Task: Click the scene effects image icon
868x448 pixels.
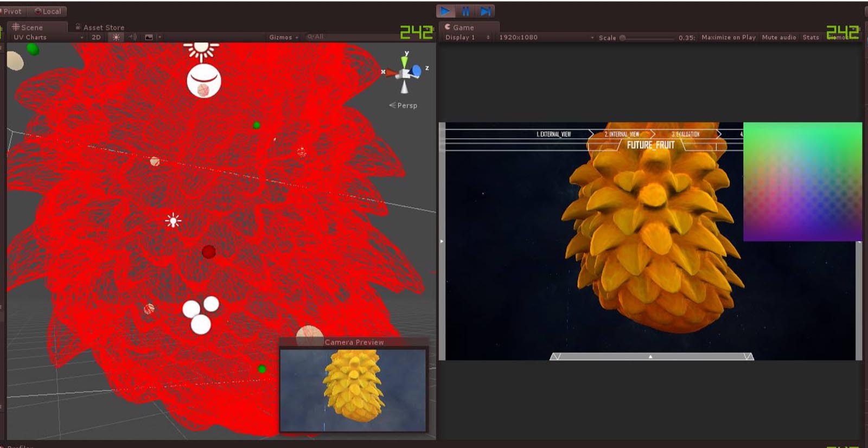Action: (149, 37)
